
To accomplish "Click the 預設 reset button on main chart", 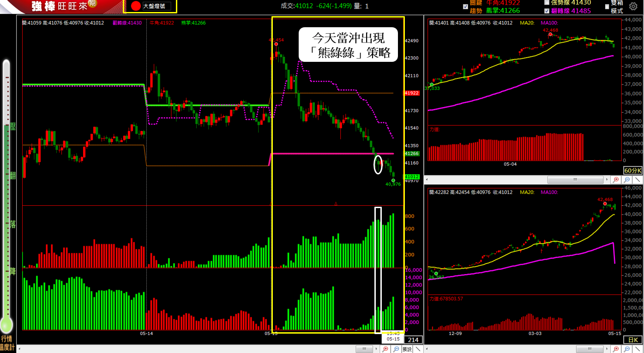I will click(x=407, y=349).
